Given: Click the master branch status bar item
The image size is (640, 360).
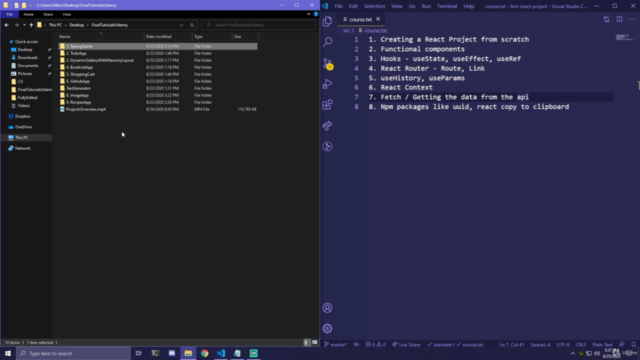Looking at the screenshot, I should click(335, 344).
